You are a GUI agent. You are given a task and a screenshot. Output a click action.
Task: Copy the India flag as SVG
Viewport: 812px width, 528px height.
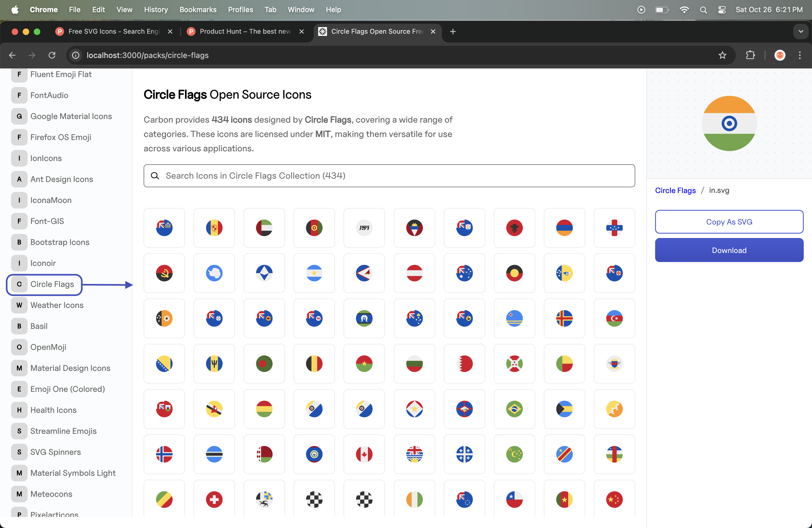click(x=729, y=222)
